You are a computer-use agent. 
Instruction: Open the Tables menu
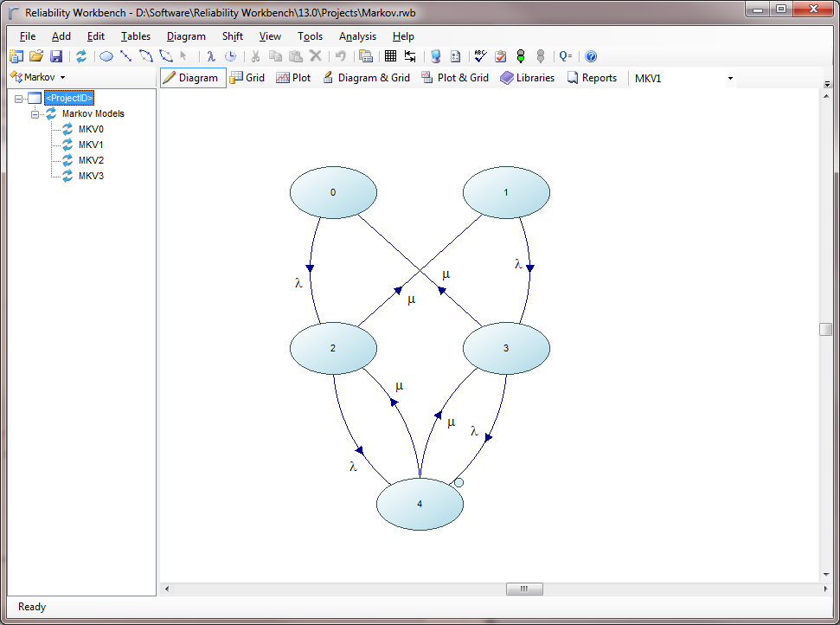pos(135,36)
